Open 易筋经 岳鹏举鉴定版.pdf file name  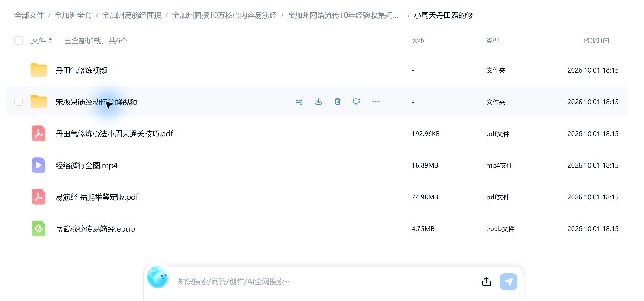[x=97, y=197]
